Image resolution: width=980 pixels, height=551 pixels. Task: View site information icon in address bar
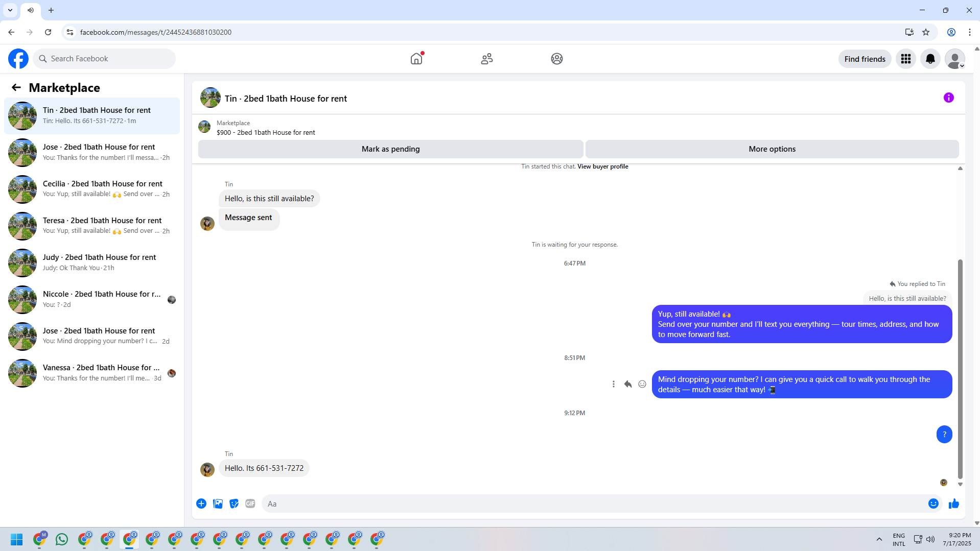pos(70,32)
